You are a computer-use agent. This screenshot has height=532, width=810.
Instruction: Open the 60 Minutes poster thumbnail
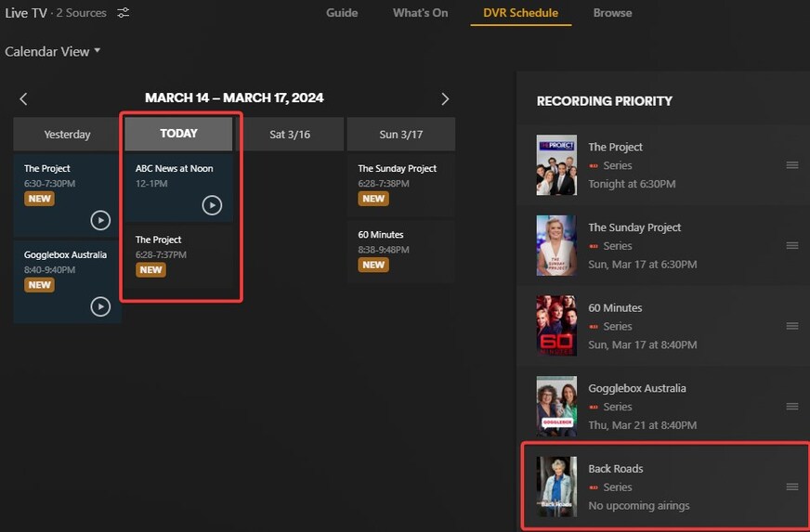(x=556, y=325)
